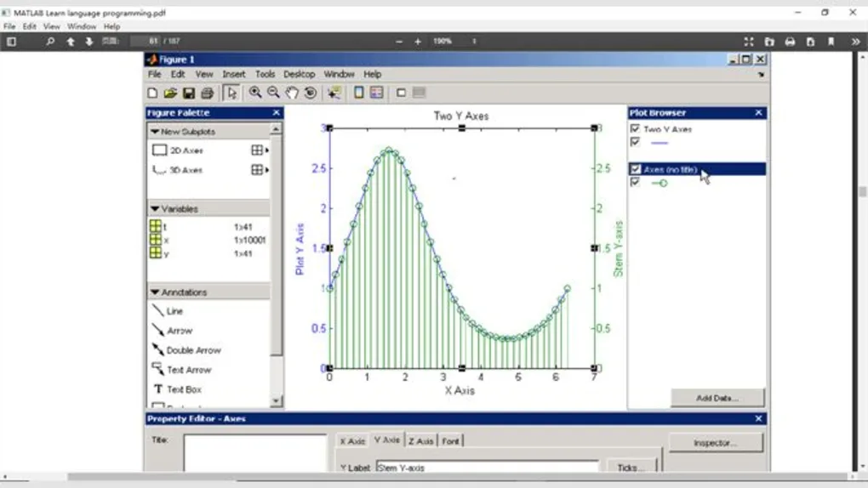Image resolution: width=868 pixels, height=488 pixels.
Task: Select the Data Cursor tool
Action: point(334,93)
